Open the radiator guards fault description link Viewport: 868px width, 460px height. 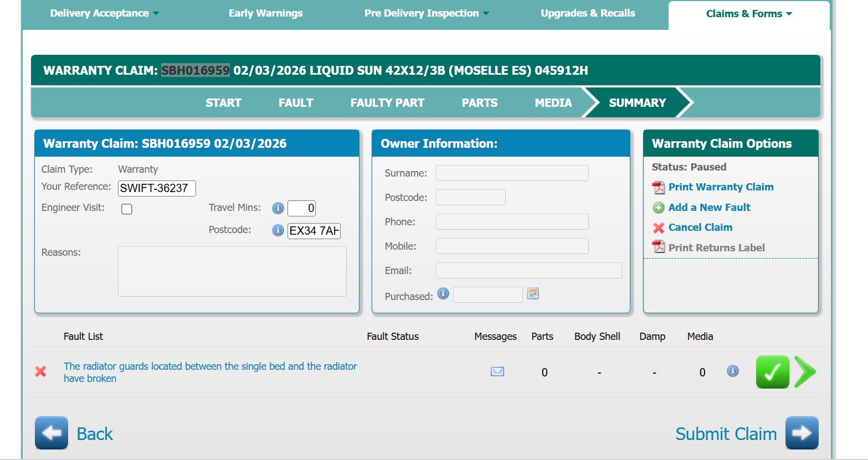point(210,373)
